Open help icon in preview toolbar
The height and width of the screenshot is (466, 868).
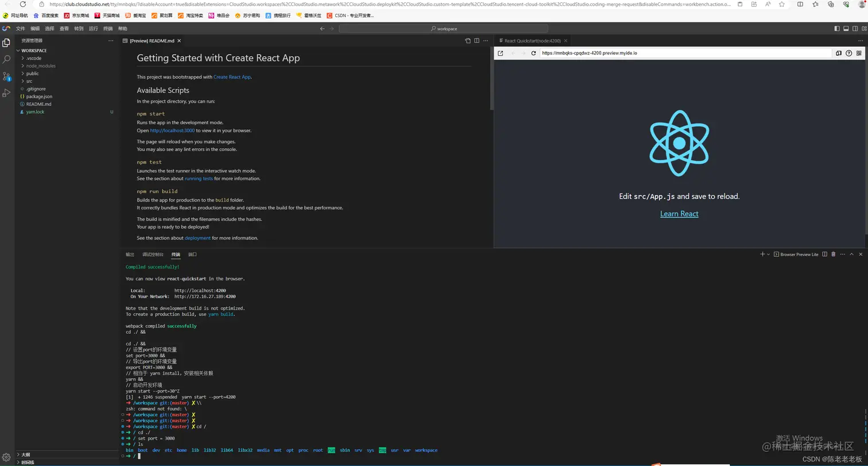click(848, 53)
